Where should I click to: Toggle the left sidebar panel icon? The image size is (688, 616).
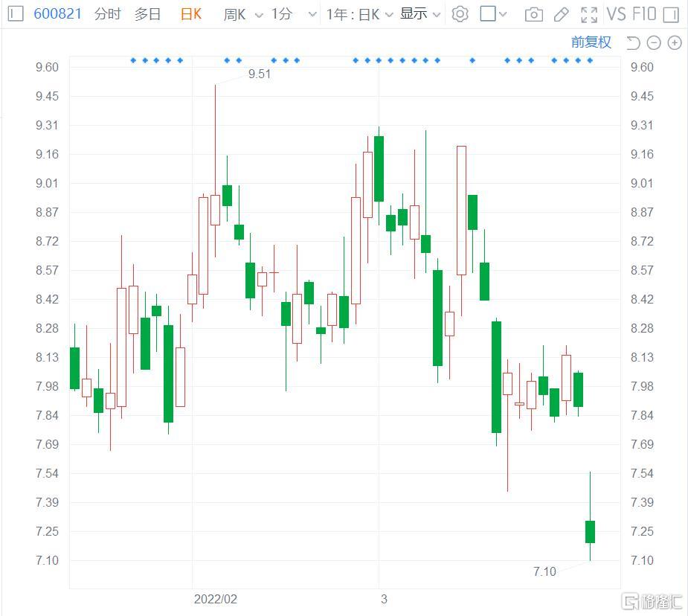point(16,14)
